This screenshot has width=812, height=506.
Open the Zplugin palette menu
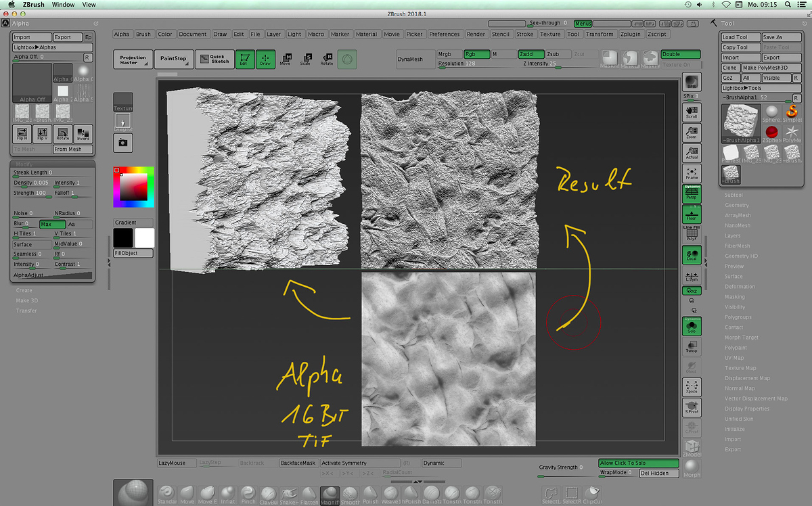click(x=631, y=34)
